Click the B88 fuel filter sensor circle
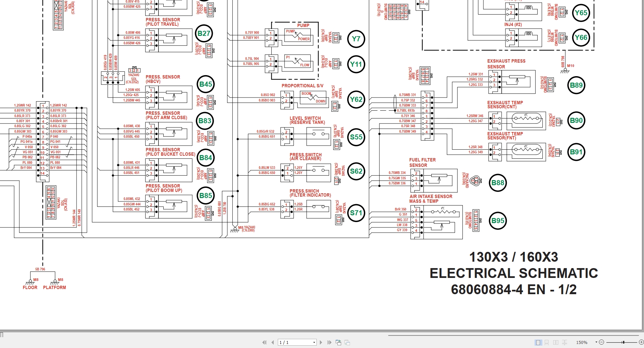The height and width of the screenshot is (348, 644). coord(498,183)
